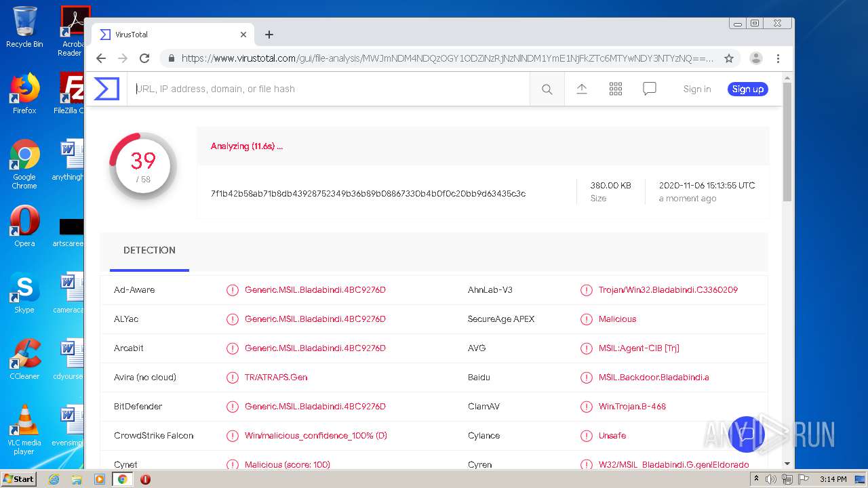Click the VirusTotal logo icon
This screenshot has width=868, height=488.
(x=106, y=89)
